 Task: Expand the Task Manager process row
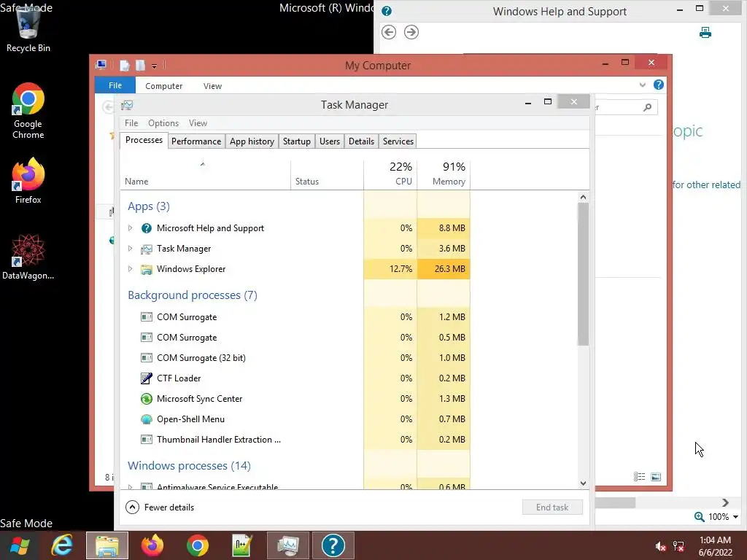pyautogui.click(x=130, y=249)
